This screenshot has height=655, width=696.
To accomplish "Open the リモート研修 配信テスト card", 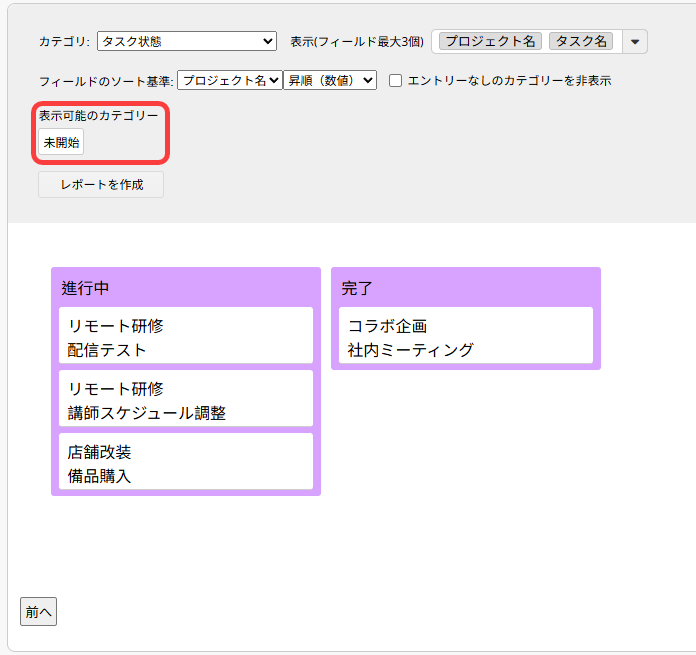I will click(x=186, y=335).
